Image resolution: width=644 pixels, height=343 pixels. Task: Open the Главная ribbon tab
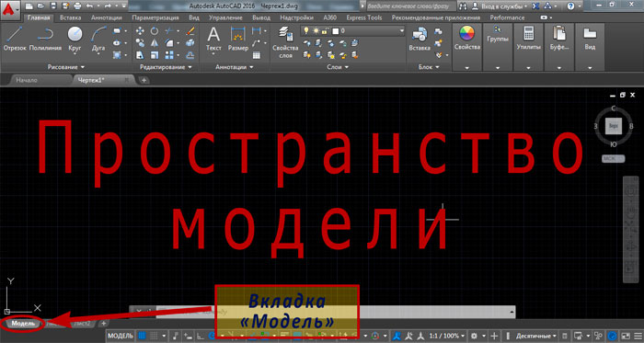(39, 17)
